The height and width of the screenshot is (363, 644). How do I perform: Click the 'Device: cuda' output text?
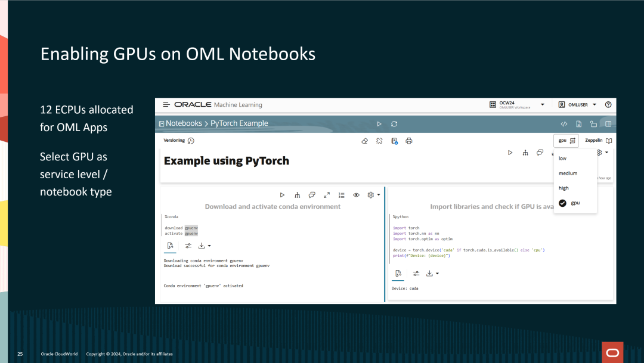(405, 288)
